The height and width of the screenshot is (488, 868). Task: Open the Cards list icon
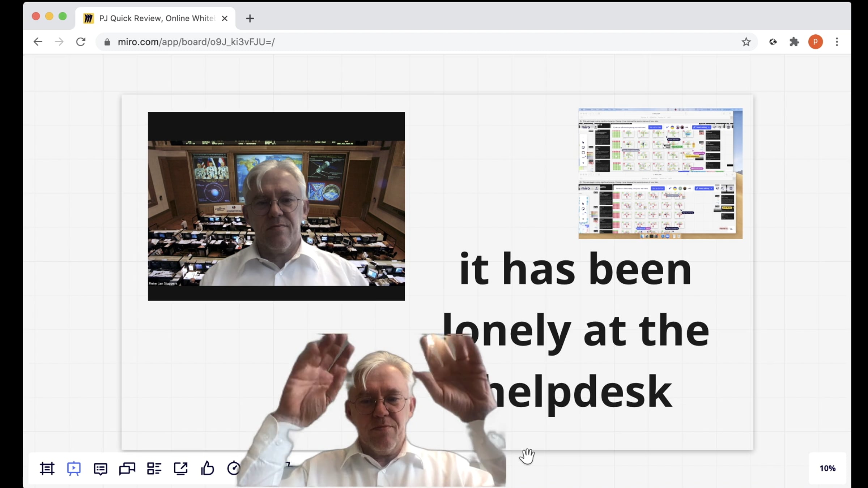pyautogui.click(x=154, y=468)
